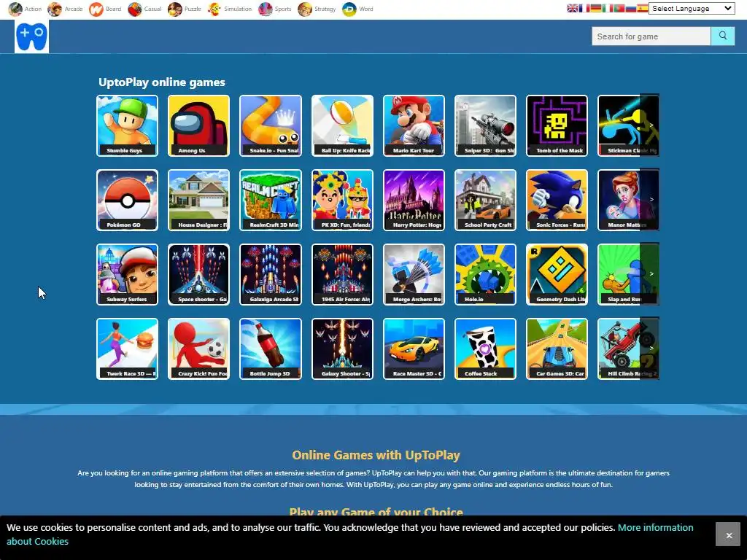The image size is (747, 560).
Task: Click the UK flag language icon
Action: pyautogui.click(x=573, y=8)
